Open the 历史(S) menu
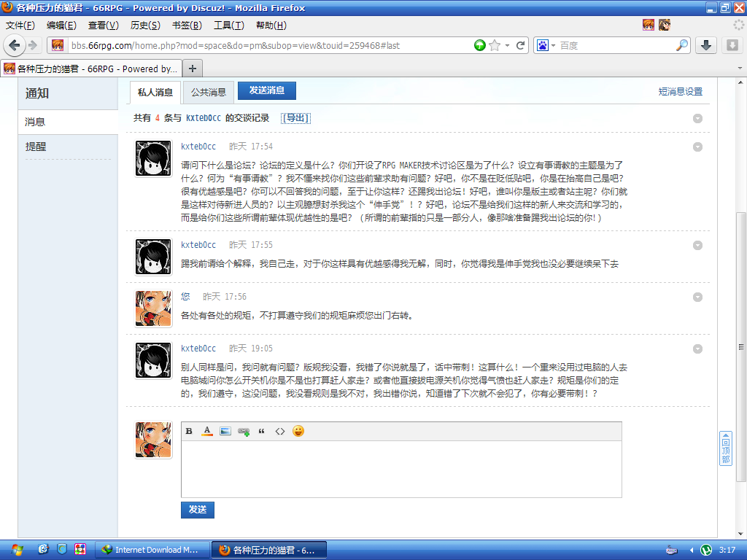 pyautogui.click(x=145, y=26)
